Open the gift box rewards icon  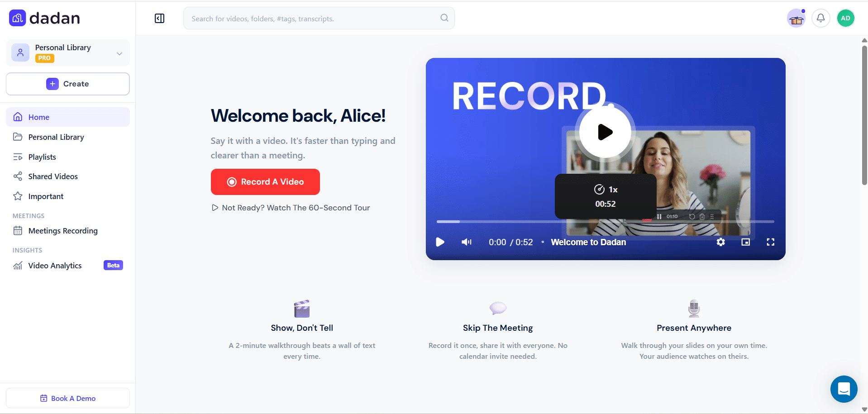pyautogui.click(x=796, y=19)
